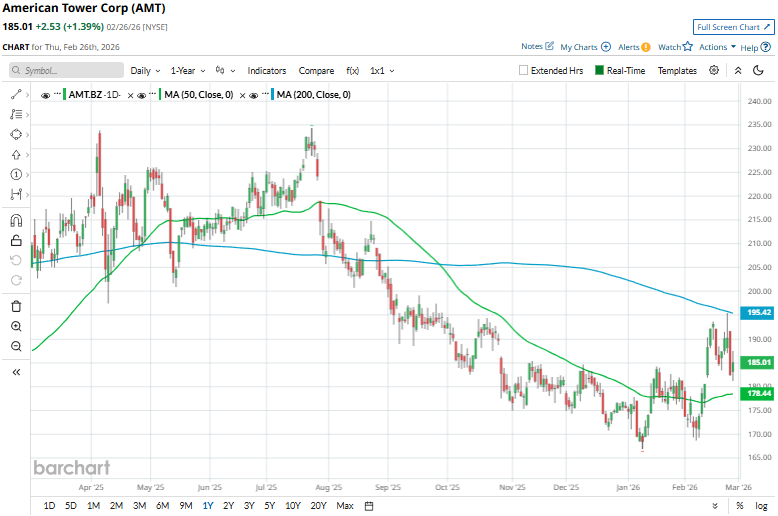Select the 6M range tab
The image size is (778, 516).
pyautogui.click(x=163, y=506)
